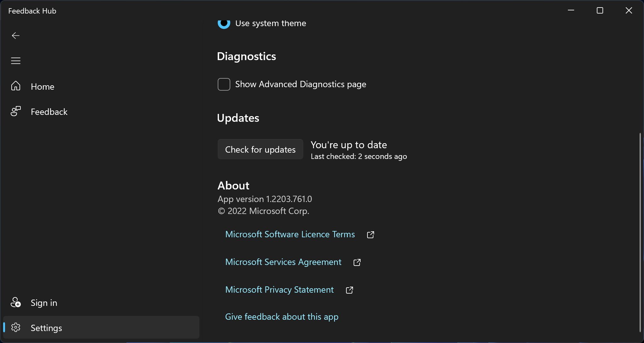This screenshot has width=644, height=343.
Task: Select Feedback in the sidebar
Action: [x=49, y=112]
